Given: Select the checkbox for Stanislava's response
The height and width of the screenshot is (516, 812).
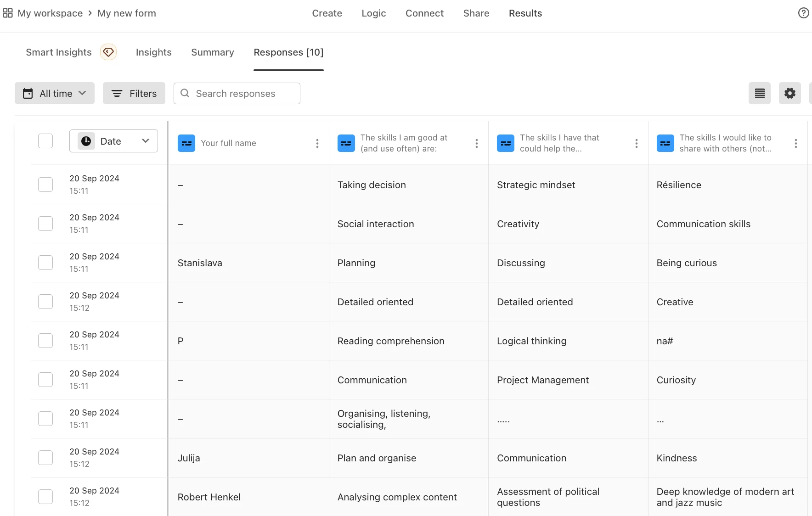Looking at the screenshot, I should (45, 263).
